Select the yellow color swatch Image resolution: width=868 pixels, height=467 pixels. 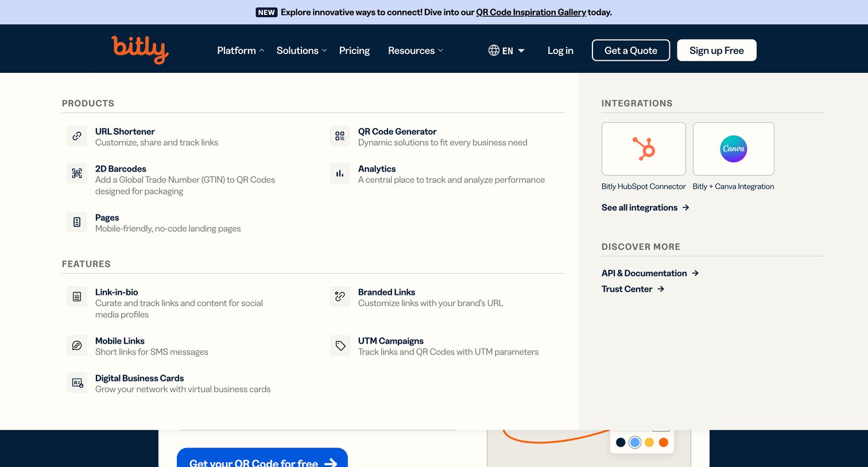click(649, 442)
